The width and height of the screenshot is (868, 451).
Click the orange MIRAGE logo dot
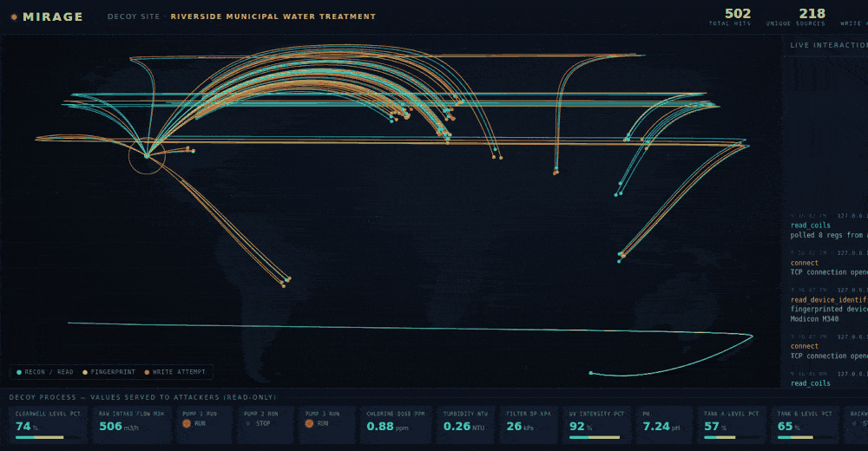coord(15,17)
